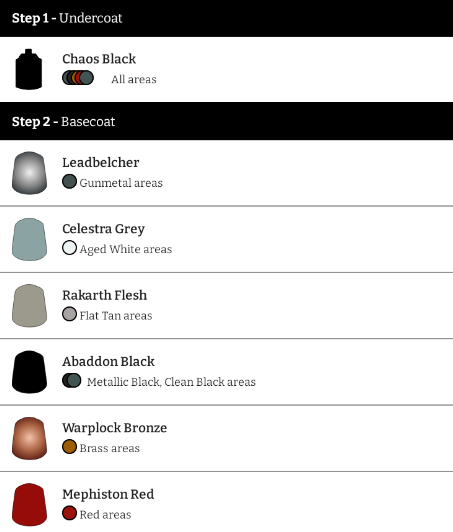The height and width of the screenshot is (532, 453).
Task: Select the Brass areas orange swatch
Action: (x=69, y=447)
